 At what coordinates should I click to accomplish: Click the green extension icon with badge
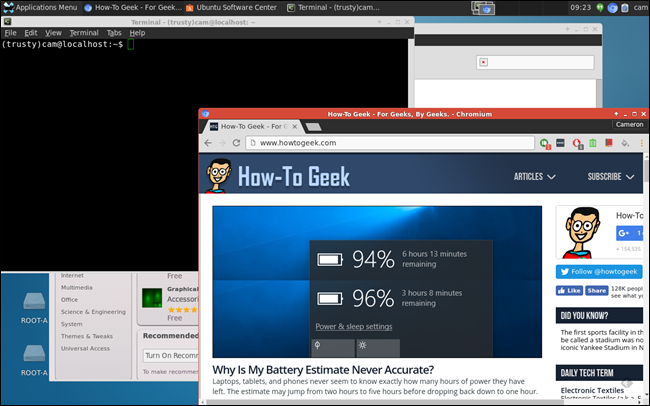click(x=545, y=143)
